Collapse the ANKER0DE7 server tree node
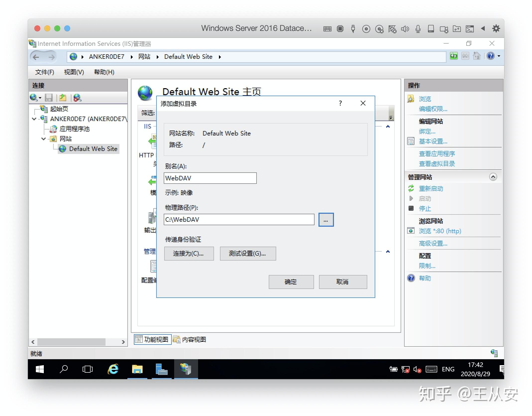Image resolution: width=532 pixels, height=416 pixels. pos(34,119)
